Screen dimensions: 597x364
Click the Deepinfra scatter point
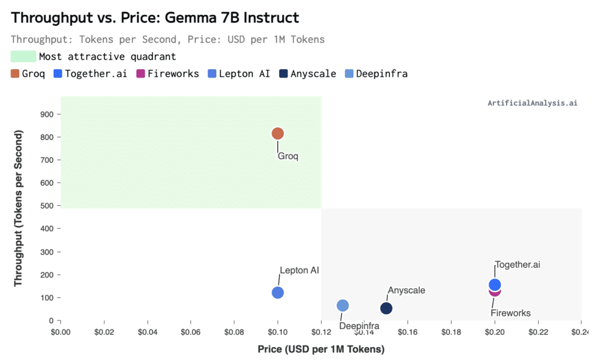click(343, 305)
